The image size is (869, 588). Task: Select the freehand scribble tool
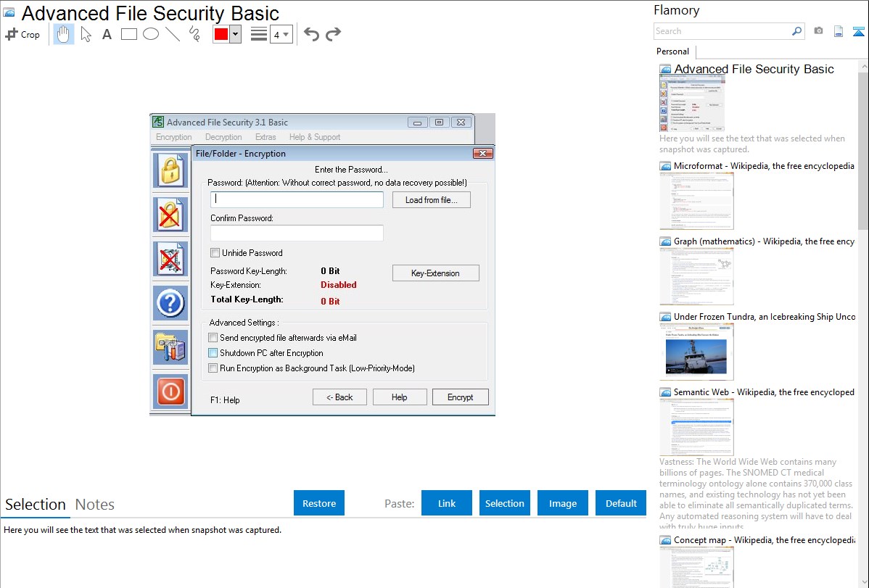(x=194, y=34)
